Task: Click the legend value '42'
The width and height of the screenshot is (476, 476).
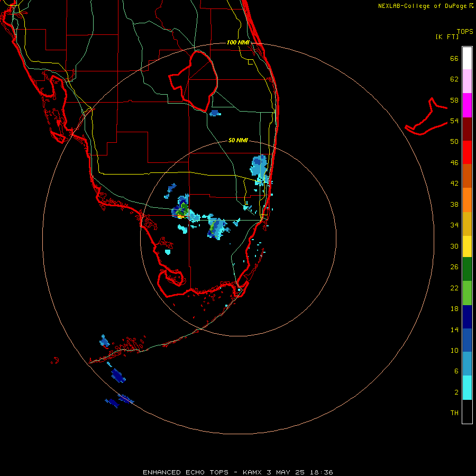Action: tap(454, 184)
